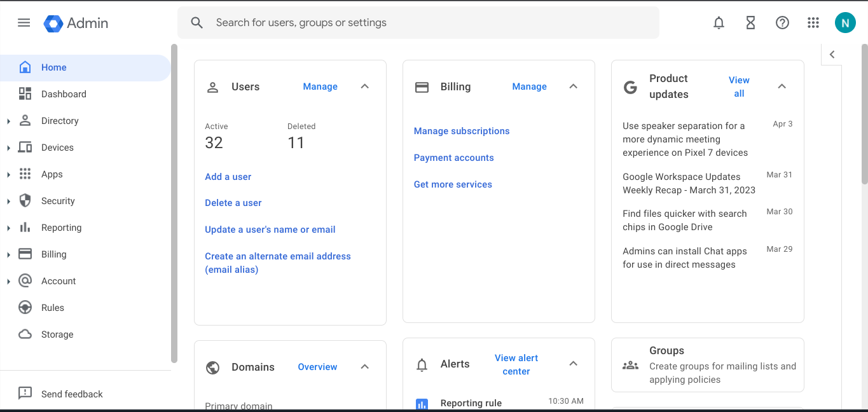Expand Security in the sidebar

point(8,201)
